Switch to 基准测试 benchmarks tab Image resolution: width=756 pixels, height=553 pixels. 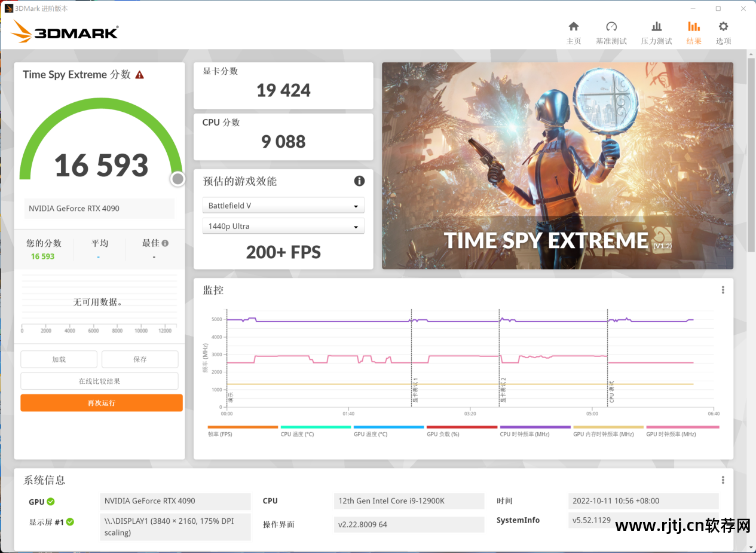pyautogui.click(x=611, y=33)
